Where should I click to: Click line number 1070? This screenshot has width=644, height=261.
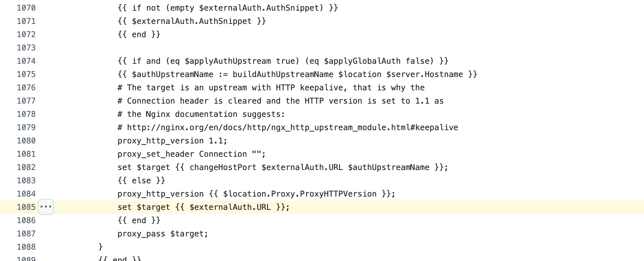(26, 8)
